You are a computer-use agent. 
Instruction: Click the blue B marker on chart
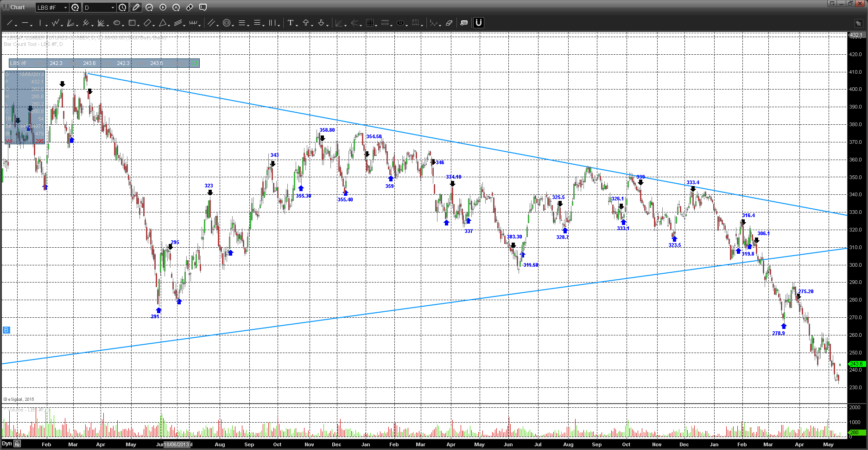(x=6, y=330)
